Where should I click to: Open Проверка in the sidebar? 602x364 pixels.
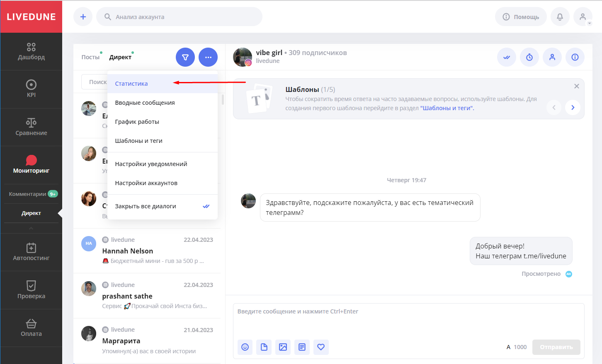(31, 290)
